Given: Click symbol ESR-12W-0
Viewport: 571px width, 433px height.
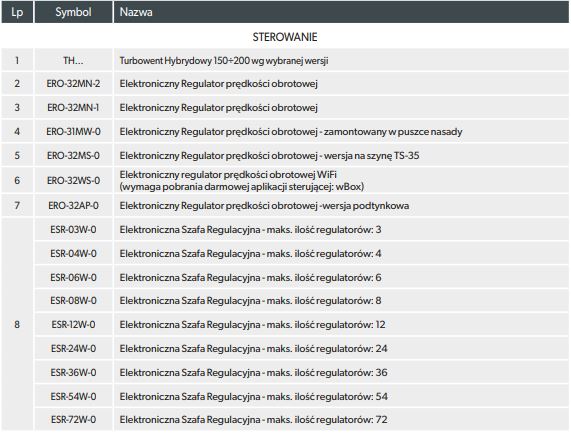Looking at the screenshot, I should click(73, 324).
